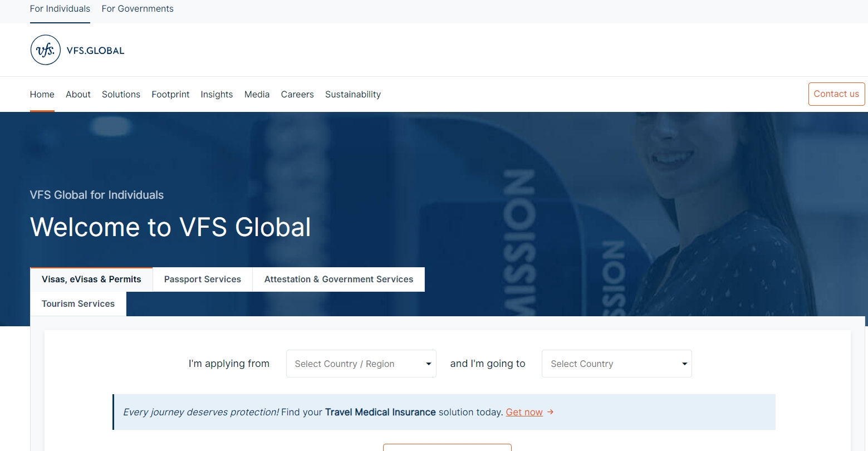Click the VFS Global circular logo icon
Viewport: 868px width, 451px height.
(x=46, y=50)
